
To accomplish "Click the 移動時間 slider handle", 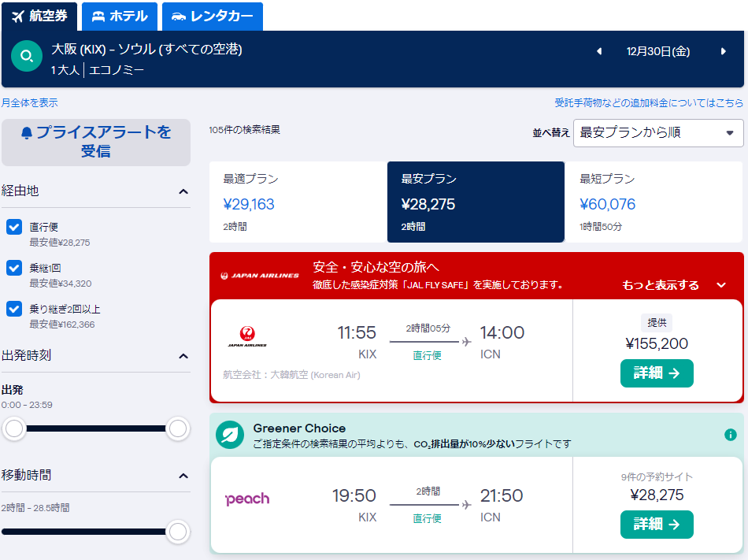I will tap(178, 532).
